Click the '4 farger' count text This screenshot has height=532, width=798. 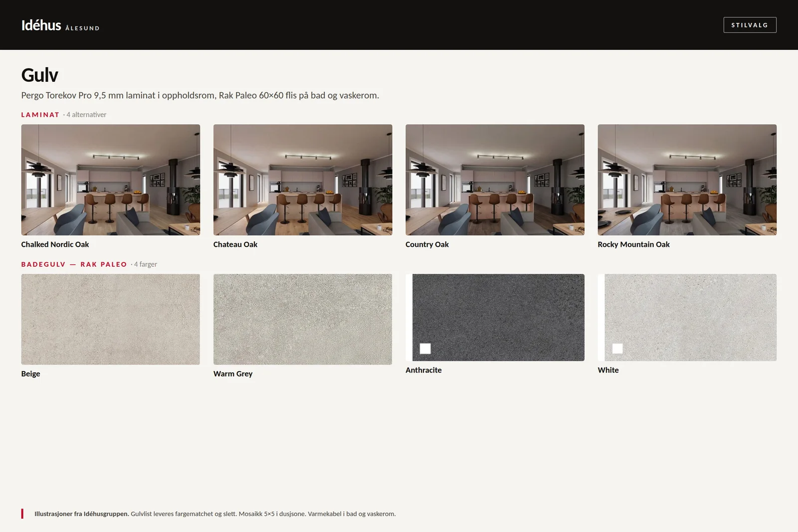point(145,264)
